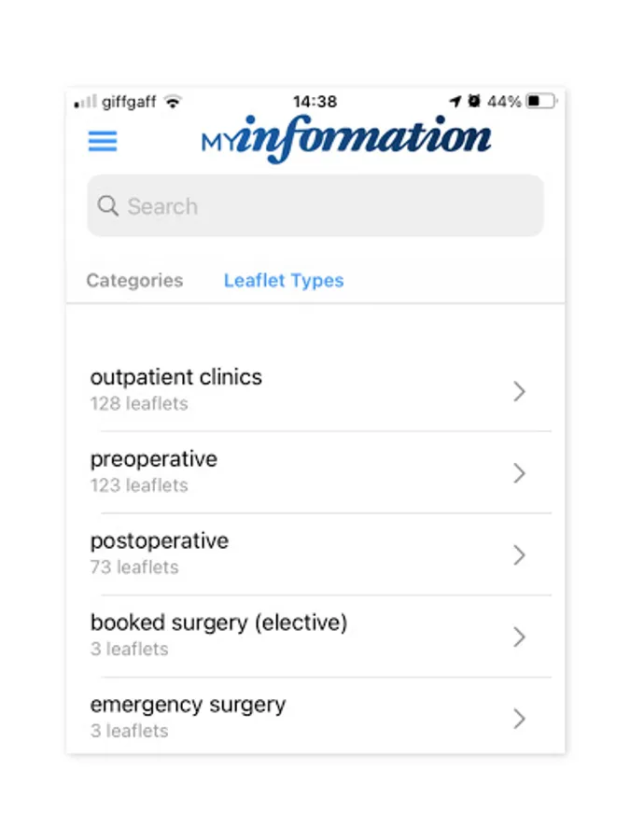This screenshot has height=840, width=630.
Task: Tap the search magnifier icon
Action: coord(108,205)
